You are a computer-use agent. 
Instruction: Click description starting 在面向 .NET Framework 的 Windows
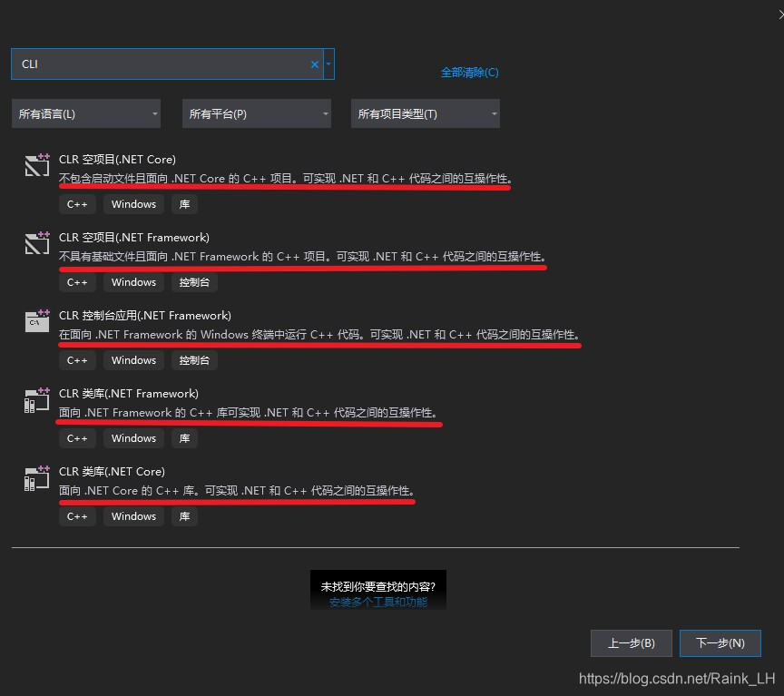coord(319,335)
